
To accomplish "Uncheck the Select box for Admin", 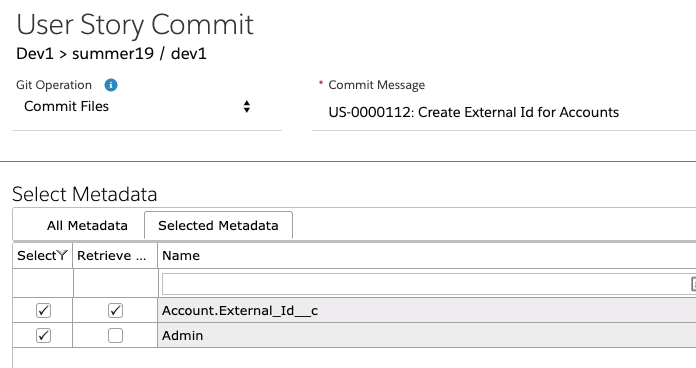I will pos(43,335).
